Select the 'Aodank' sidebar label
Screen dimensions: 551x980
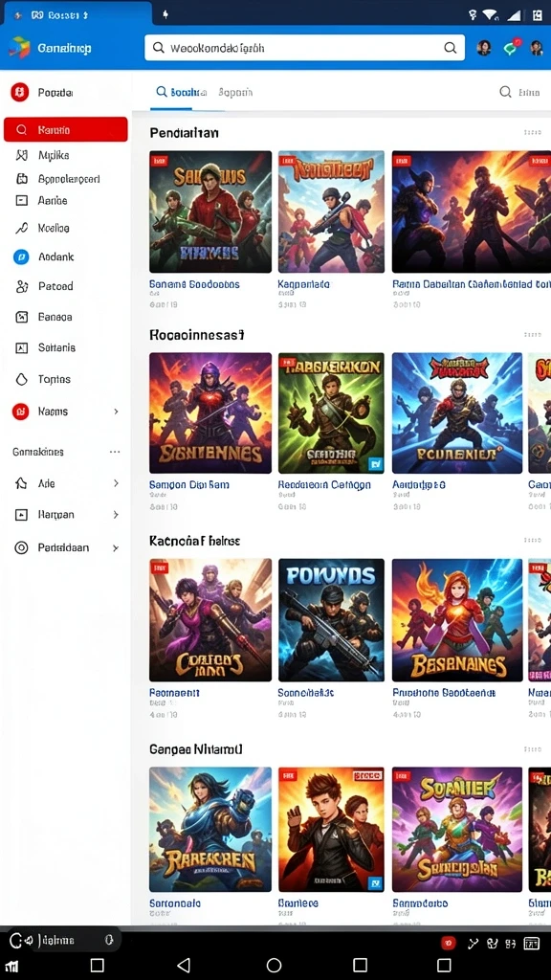56,256
